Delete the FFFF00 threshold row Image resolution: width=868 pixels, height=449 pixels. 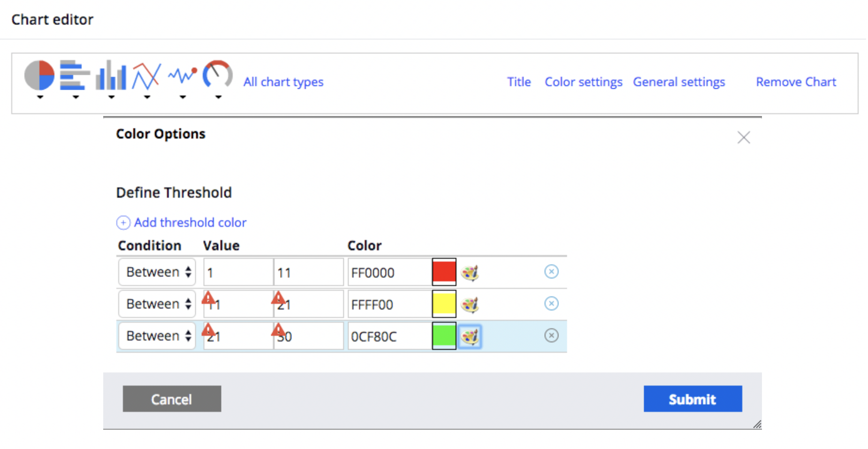click(x=551, y=303)
